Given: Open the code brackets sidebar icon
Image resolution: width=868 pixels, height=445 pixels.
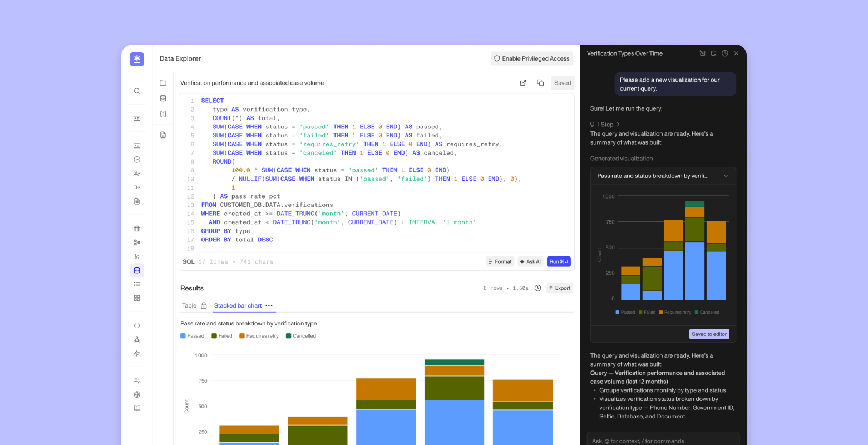Looking at the screenshot, I should coord(137,325).
